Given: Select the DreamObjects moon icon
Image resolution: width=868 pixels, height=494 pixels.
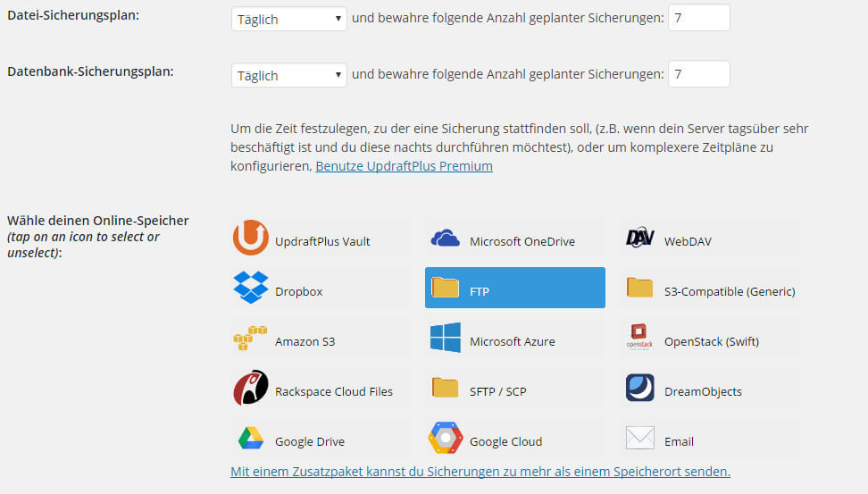Looking at the screenshot, I should [640, 387].
